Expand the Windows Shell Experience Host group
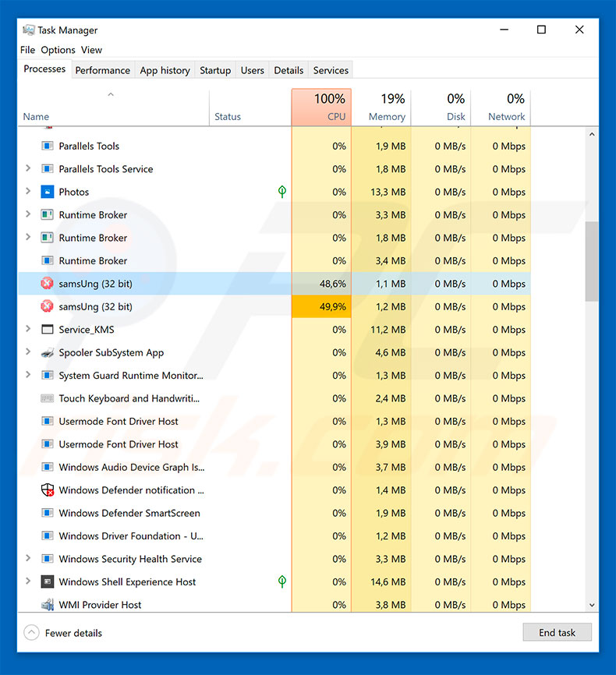616x675 pixels. pyautogui.click(x=28, y=581)
